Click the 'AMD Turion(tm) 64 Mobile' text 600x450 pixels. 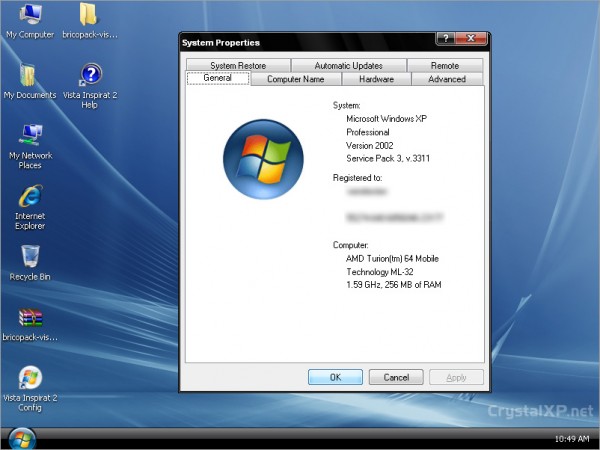coord(392,259)
